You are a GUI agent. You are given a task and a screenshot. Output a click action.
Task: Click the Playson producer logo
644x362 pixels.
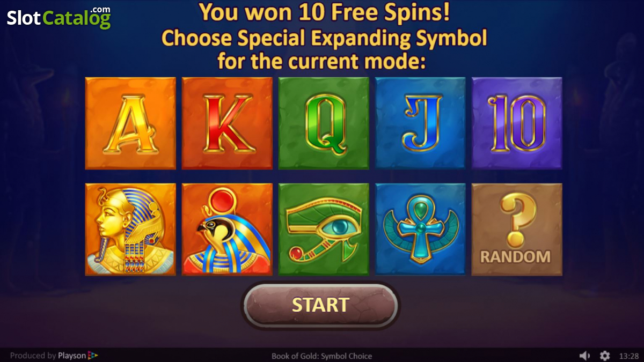(78, 356)
